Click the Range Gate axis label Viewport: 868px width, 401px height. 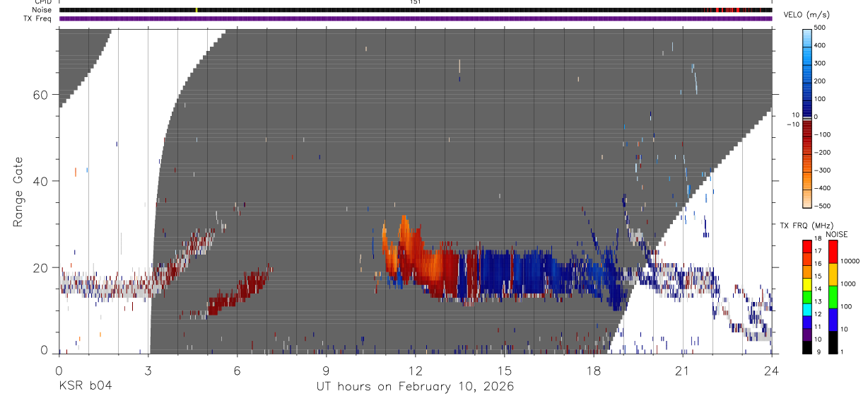point(18,192)
